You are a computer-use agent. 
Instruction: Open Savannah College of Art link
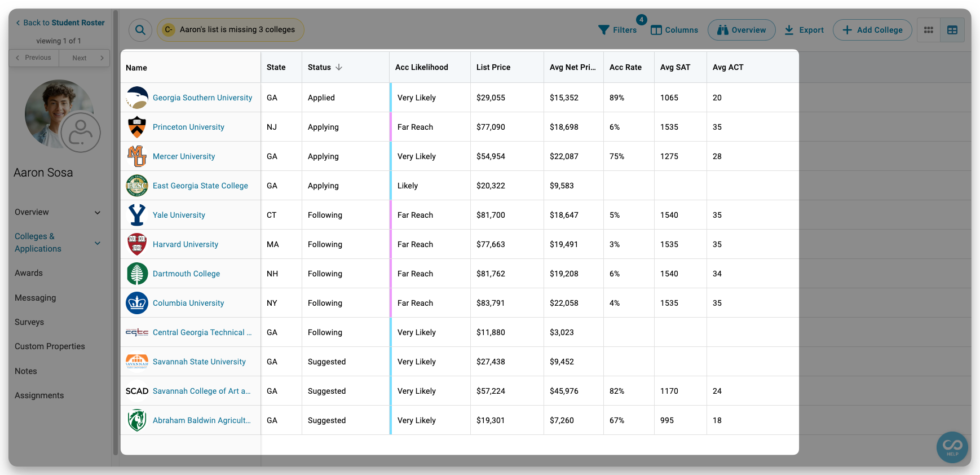coord(202,391)
